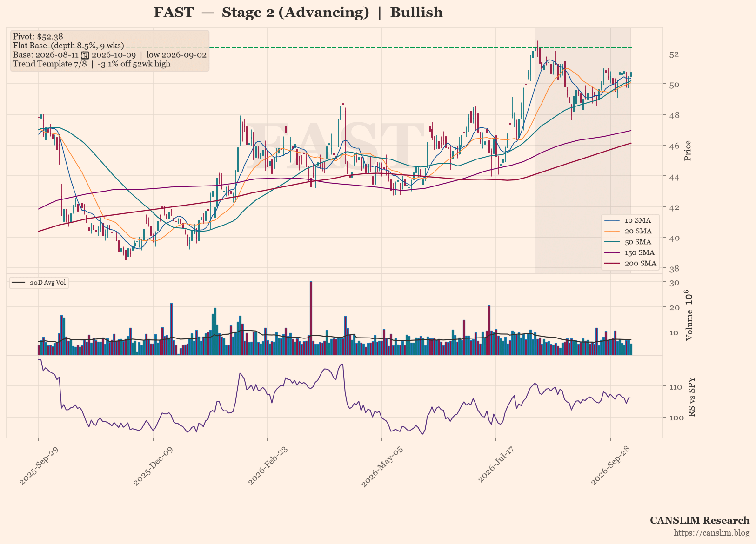The width and height of the screenshot is (756, 544).
Task: Click the 'RS vs SPY' axis label
Action: [x=692, y=397]
